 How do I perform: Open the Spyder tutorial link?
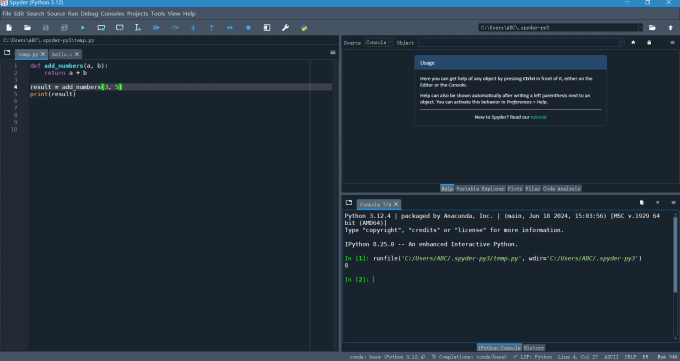[539, 117]
